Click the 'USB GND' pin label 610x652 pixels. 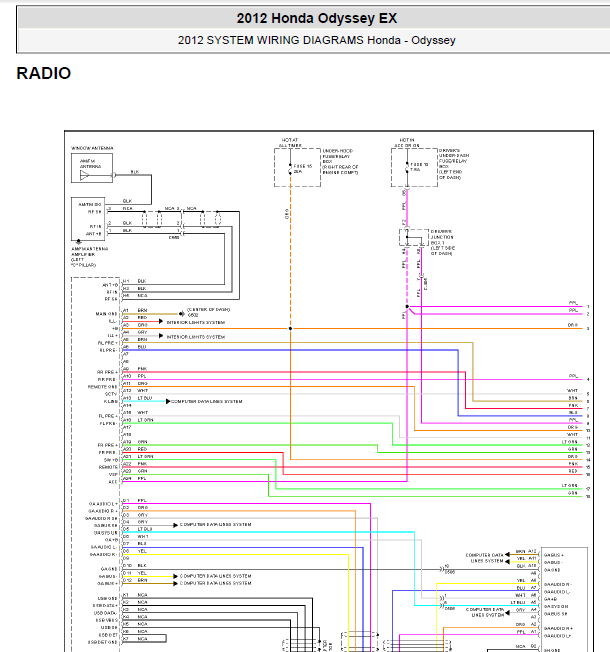click(x=107, y=598)
